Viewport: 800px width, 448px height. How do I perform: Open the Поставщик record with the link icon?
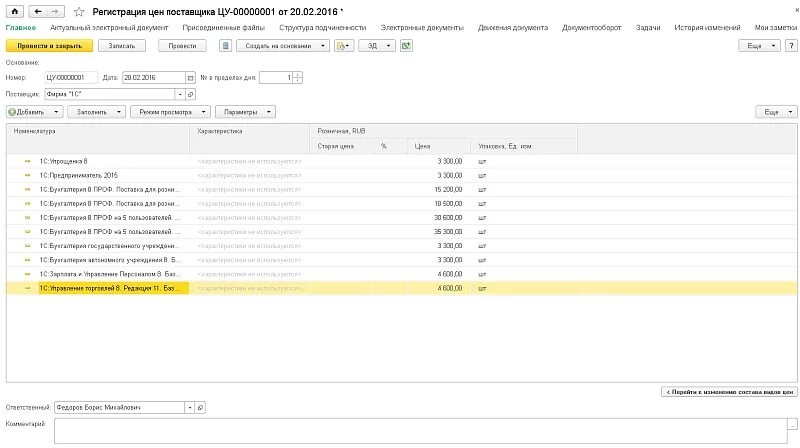pyautogui.click(x=190, y=94)
